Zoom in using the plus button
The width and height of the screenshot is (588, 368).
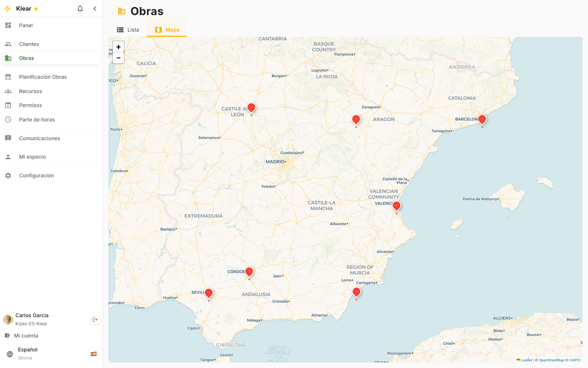[118, 47]
